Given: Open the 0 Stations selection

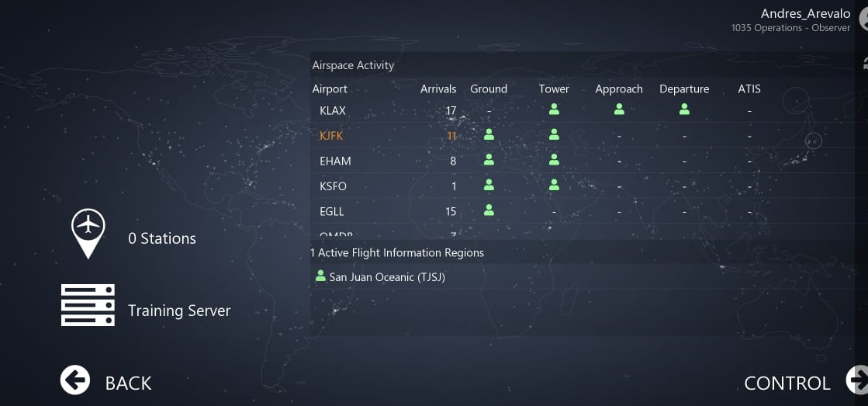Looking at the screenshot, I should 161,238.
